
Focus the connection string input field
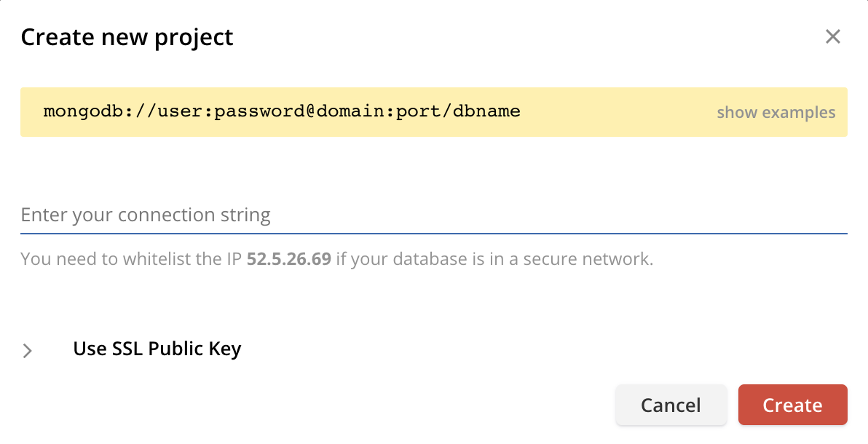coord(433,215)
